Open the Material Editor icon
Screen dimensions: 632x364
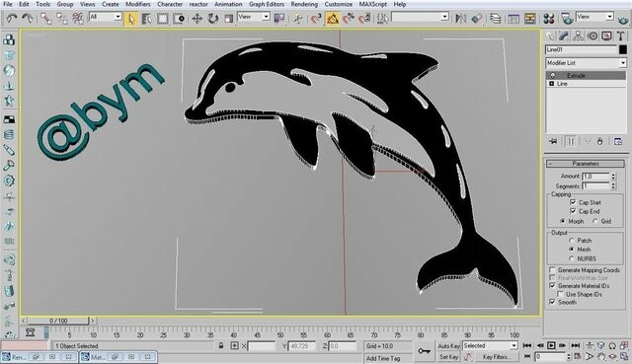click(549, 18)
